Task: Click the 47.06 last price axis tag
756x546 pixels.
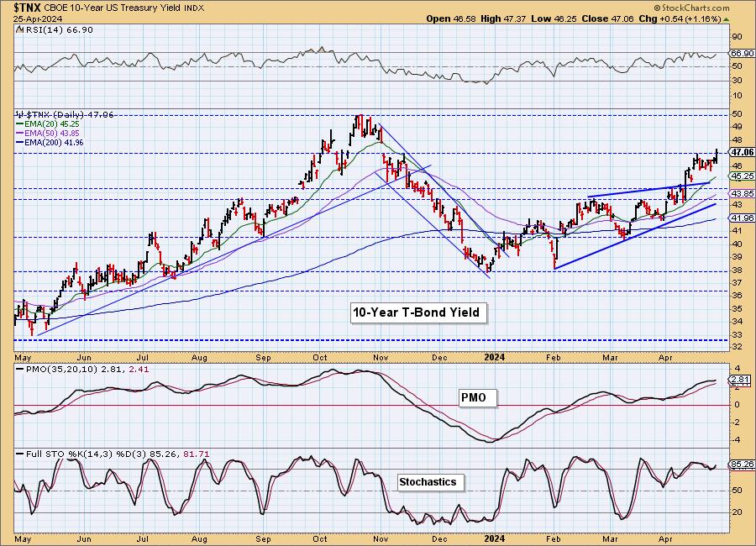Action: pyautogui.click(x=742, y=152)
